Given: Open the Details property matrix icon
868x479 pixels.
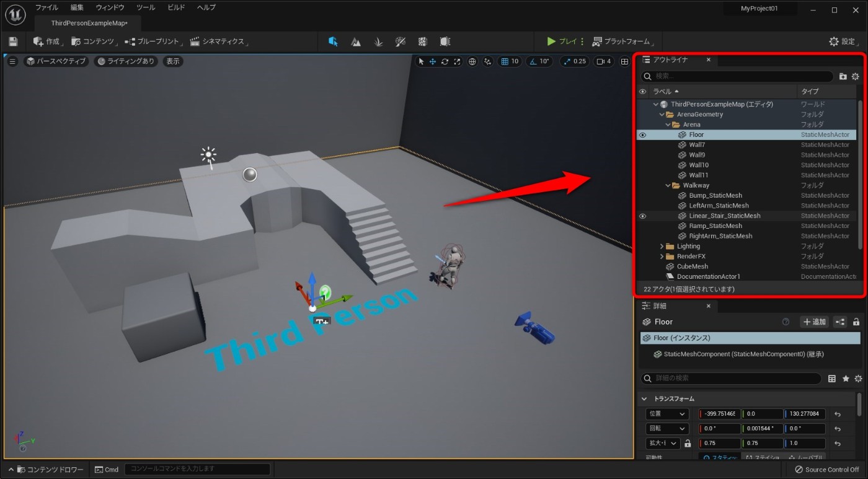Looking at the screenshot, I should [832, 378].
